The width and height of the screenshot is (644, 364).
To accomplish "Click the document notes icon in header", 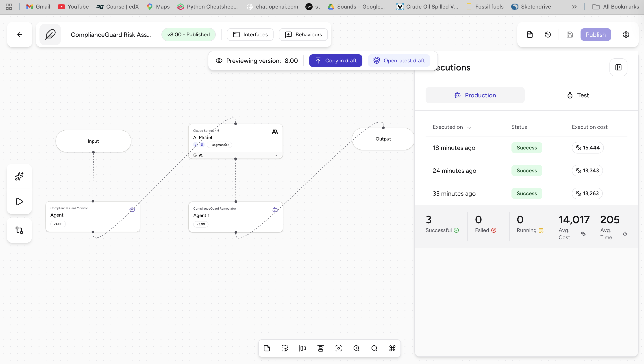I will (x=530, y=35).
